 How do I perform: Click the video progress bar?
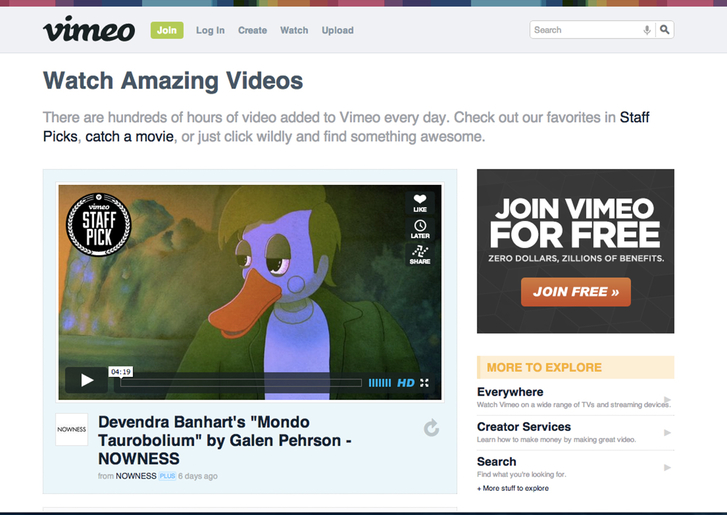coord(240,382)
